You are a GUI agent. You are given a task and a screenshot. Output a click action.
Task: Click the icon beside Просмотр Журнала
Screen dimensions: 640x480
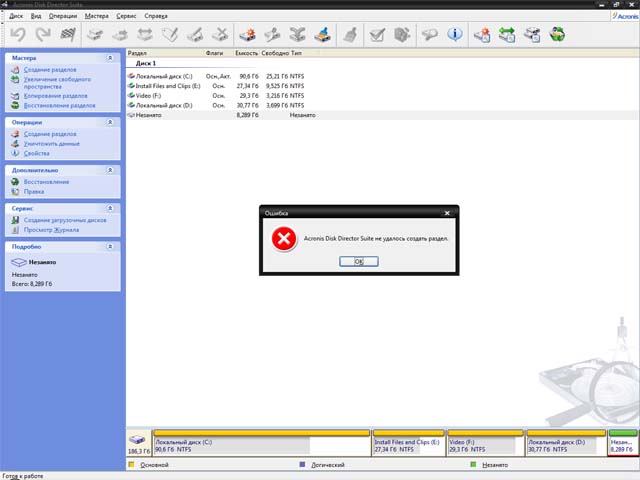15,230
